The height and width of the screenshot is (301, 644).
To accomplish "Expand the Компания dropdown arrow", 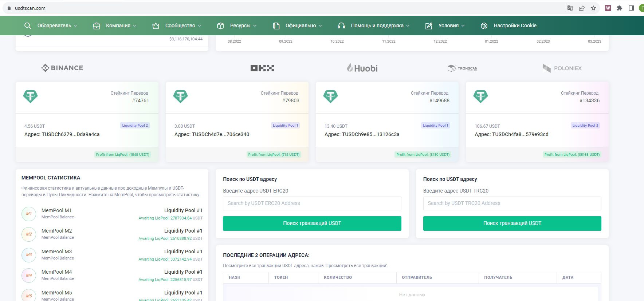I will pos(134,26).
